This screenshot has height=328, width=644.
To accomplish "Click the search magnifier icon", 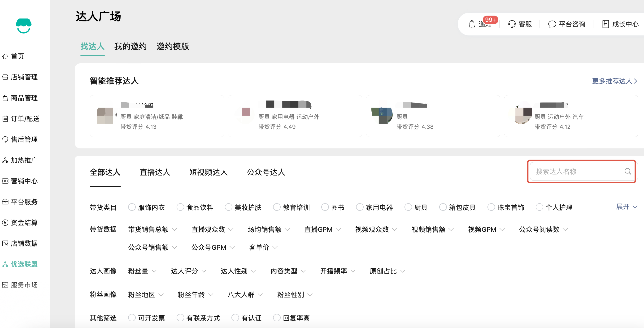I will tap(628, 171).
